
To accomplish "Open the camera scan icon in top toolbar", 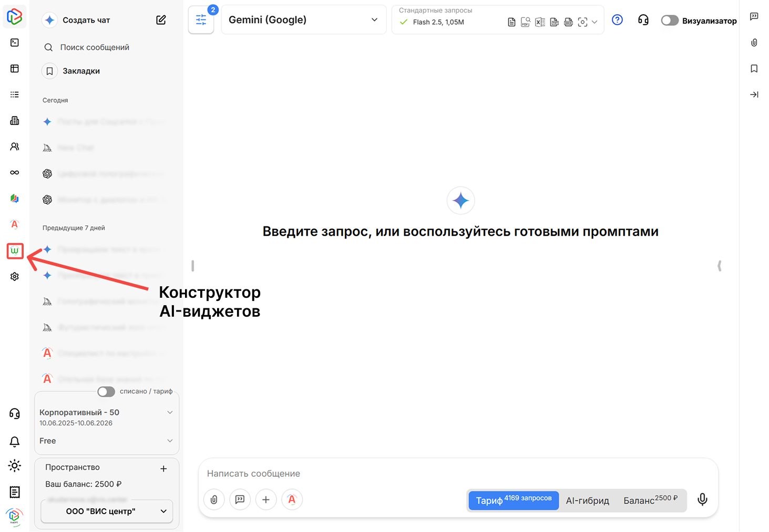I will pos(582,22).
